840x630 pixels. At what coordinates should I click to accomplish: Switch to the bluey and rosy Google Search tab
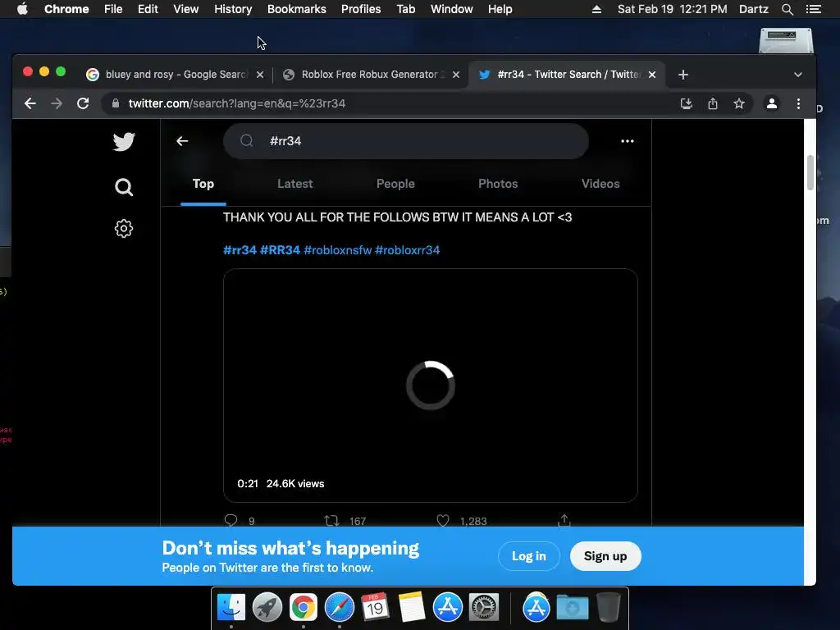175,75
